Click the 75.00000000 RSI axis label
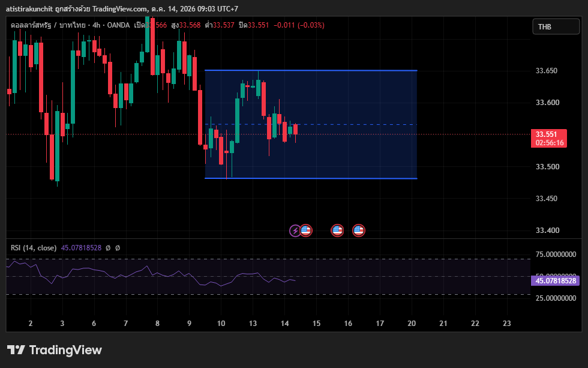 [556, 255]
